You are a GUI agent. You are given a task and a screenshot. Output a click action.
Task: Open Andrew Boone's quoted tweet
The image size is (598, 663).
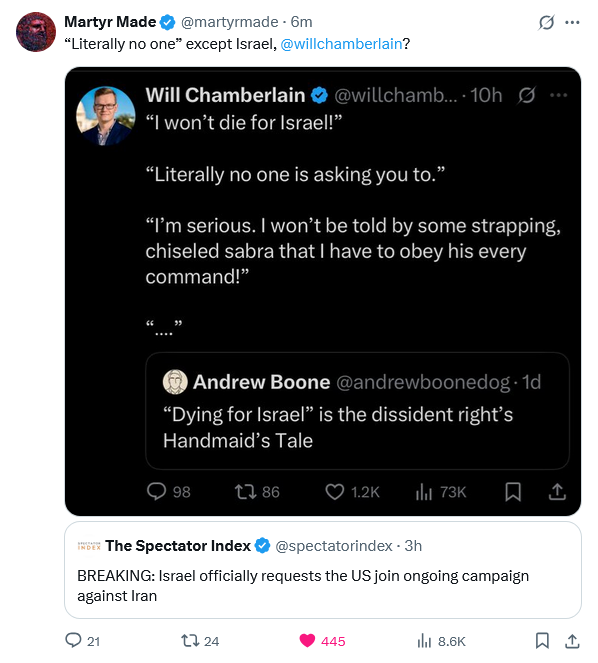pyautogui.click(x=357, y=411)
